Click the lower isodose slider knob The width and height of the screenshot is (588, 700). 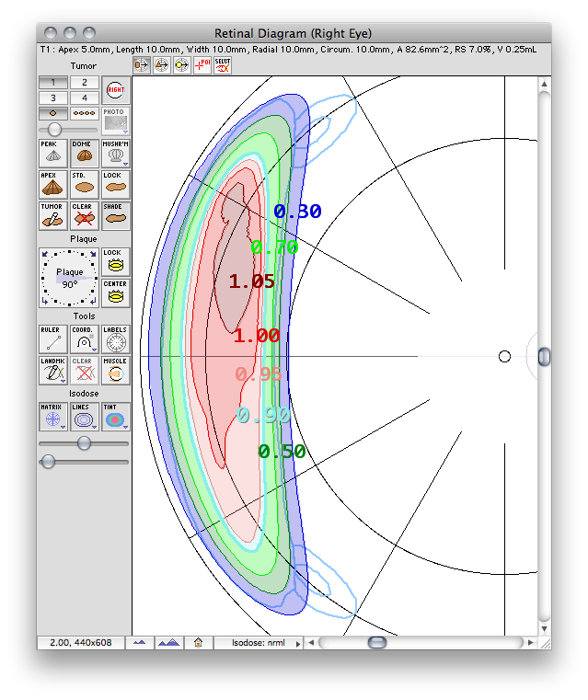point(48,462)
